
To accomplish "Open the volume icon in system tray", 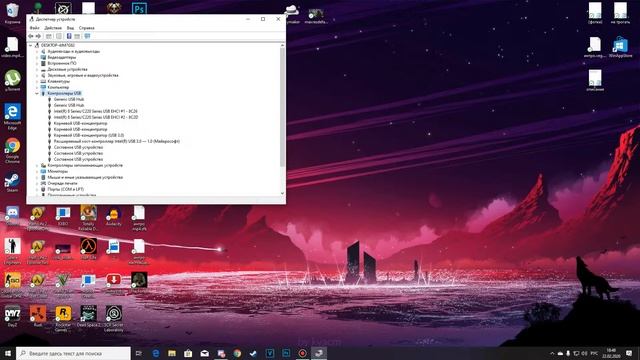I will [x=584, y=353].
